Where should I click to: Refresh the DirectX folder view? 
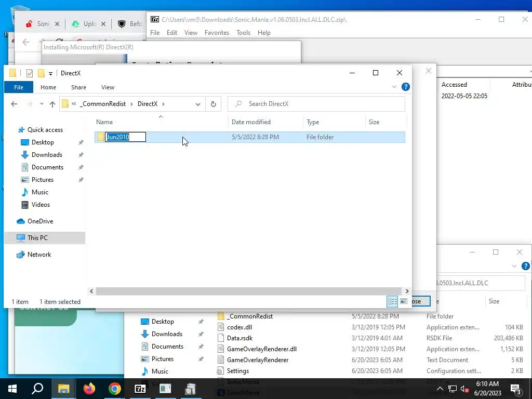[214, 104]
